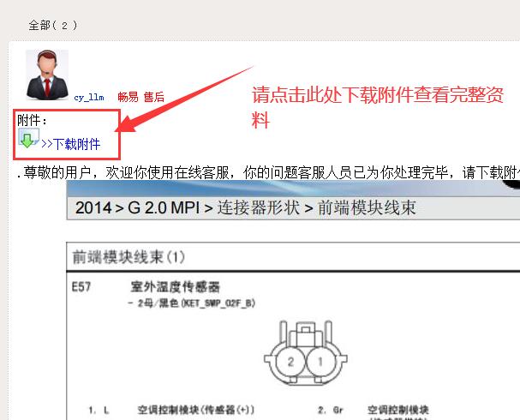Click the message text starting 尊敬的用户
This screenshot has width=520, height=420.
271,172
